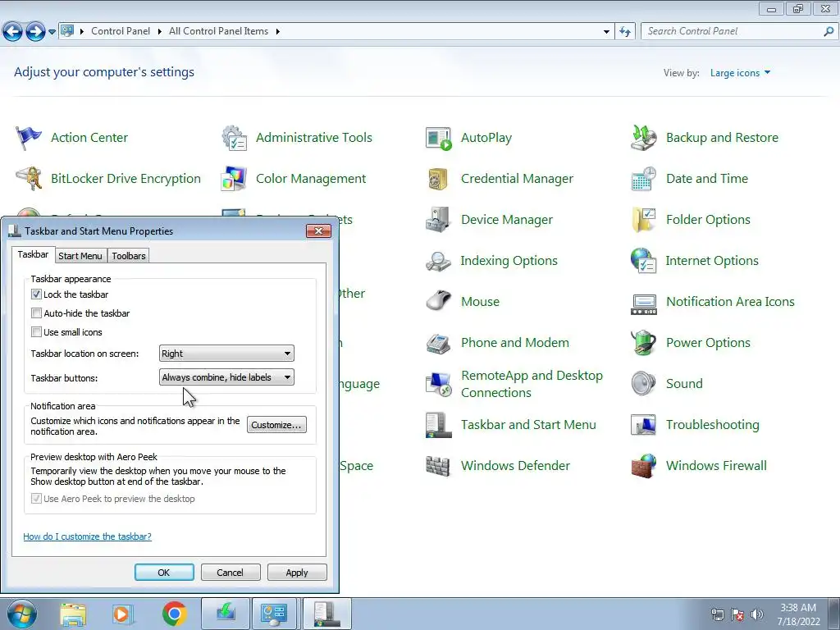Switch to the Toolbars tab
Screen dimensions: 840x630
pos(129,256)
